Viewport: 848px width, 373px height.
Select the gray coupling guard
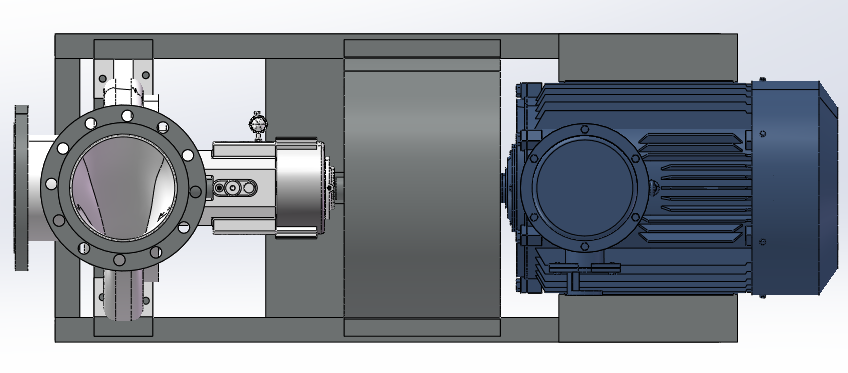click(422, 188)
